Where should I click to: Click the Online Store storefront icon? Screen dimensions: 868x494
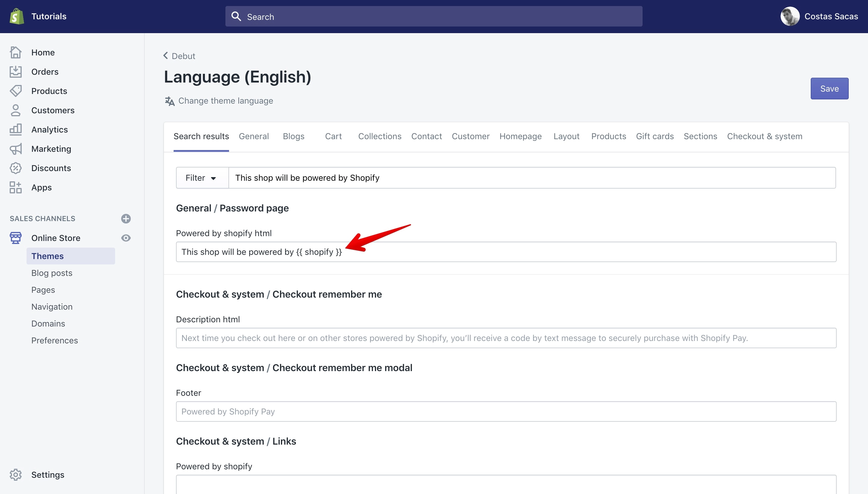coord(16,238)
